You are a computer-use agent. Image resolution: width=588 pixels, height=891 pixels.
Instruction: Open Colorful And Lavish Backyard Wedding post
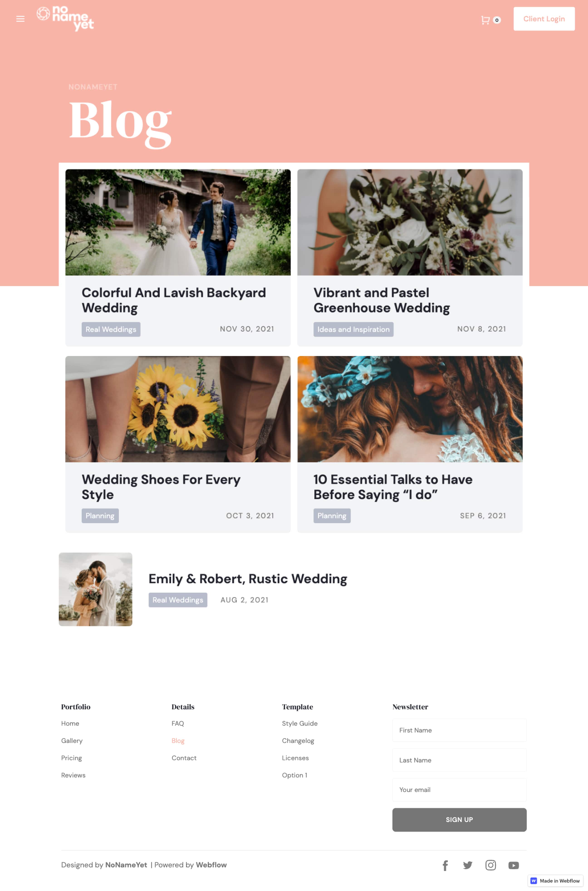(174, 300)
